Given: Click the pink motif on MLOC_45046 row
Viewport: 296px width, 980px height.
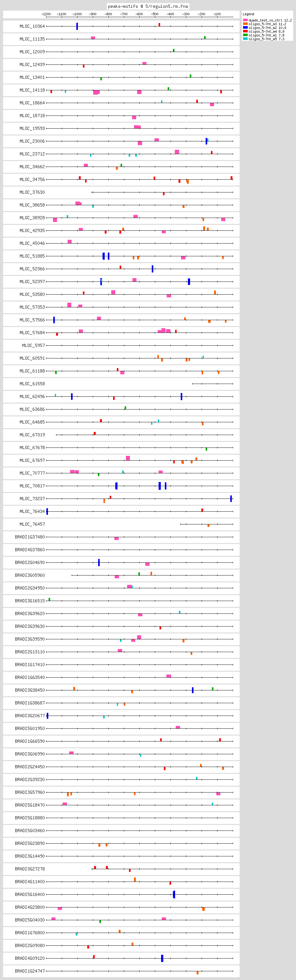Looking at the screenshot, I should click(69, 242).
